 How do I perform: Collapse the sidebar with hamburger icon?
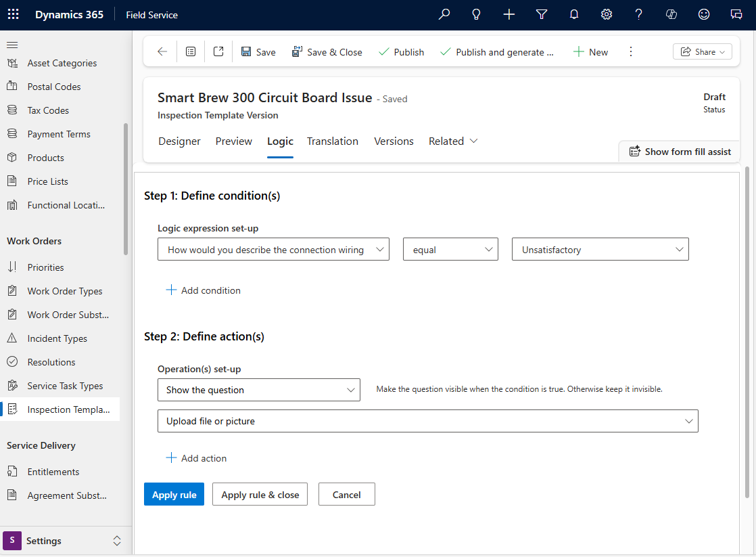pos(13,45)
